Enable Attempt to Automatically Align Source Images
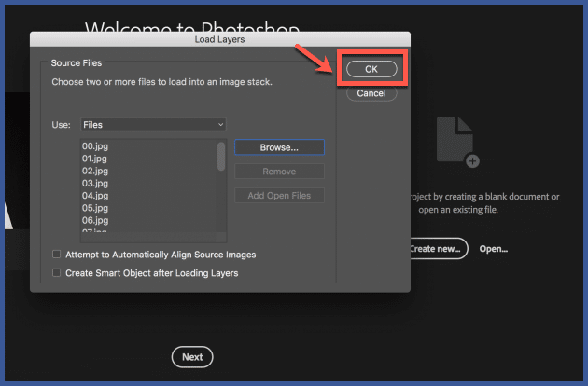This screenshot has width=588, height=386. tap(56, 255)
